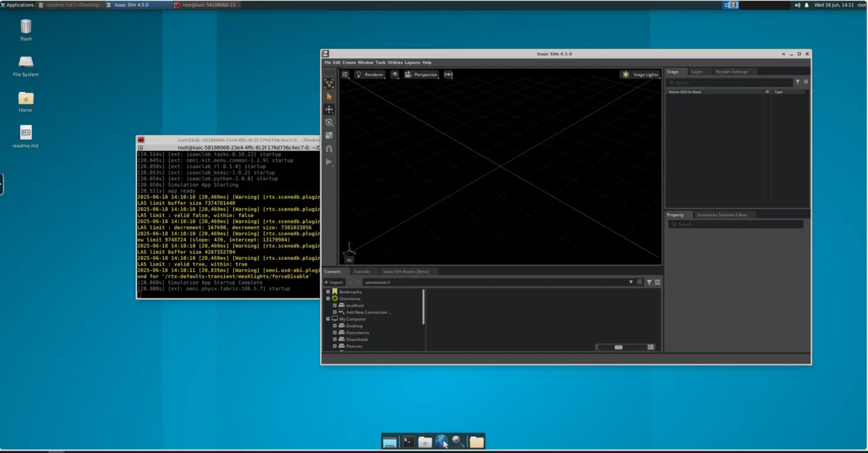Open the omniverse path dropdown arrow
Image resolution: width=868 pixels, height=453 pixels.
coord(631,282)
